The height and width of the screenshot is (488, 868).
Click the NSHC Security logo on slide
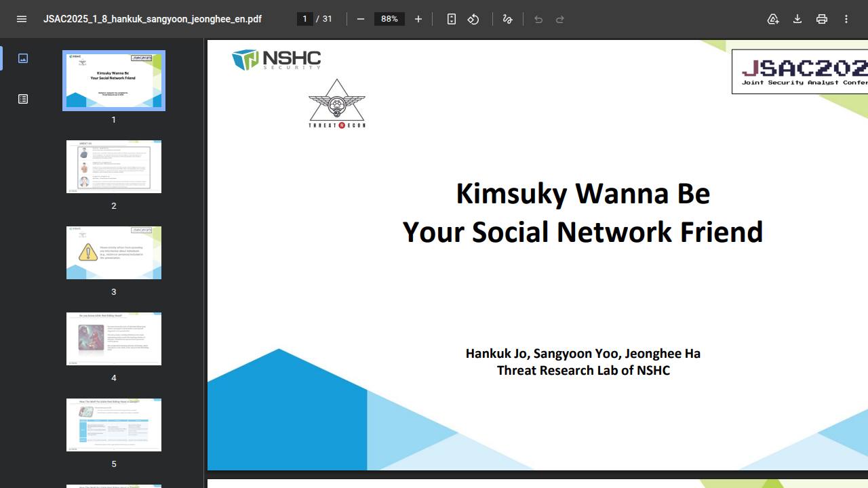[x=276, y=60]
